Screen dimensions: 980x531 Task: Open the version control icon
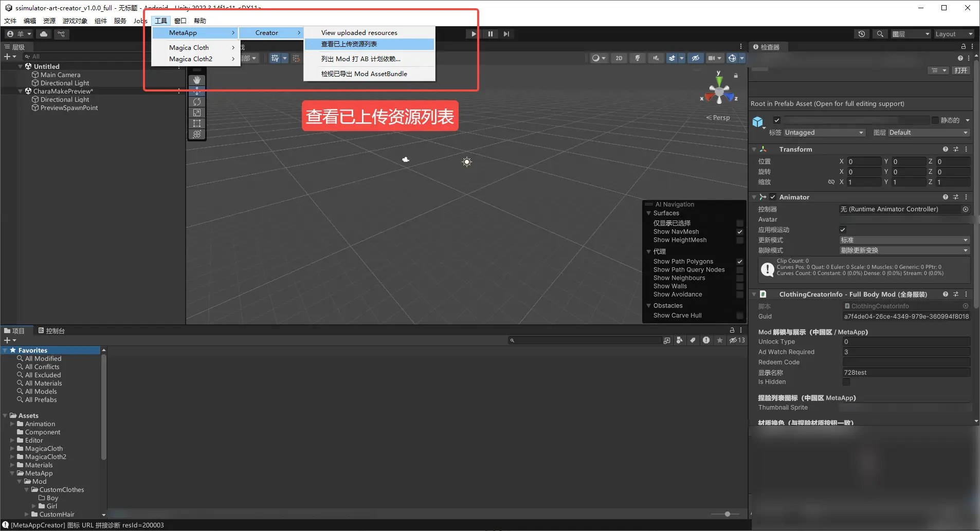(x=61, y=34)
